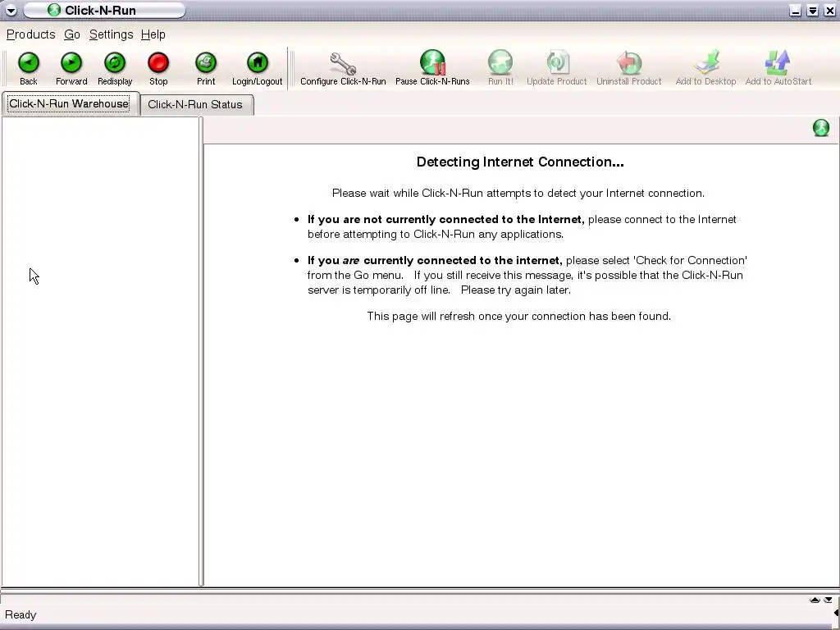The width and height of the screenshot is (840, 630).
Task: Click the Add to Desktop icon
Action: coord(705,62)
